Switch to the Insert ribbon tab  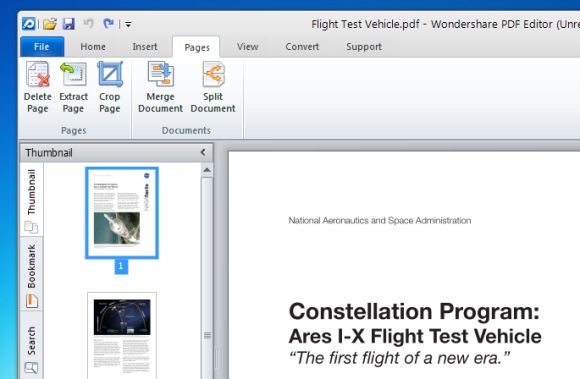[145, 47]
